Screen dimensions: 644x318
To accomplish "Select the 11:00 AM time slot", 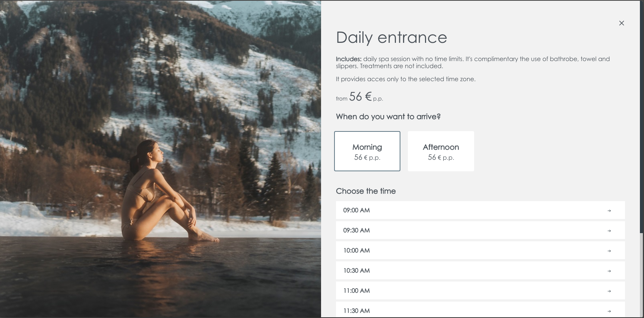I will pyautogui.click(x=480, y=290).
